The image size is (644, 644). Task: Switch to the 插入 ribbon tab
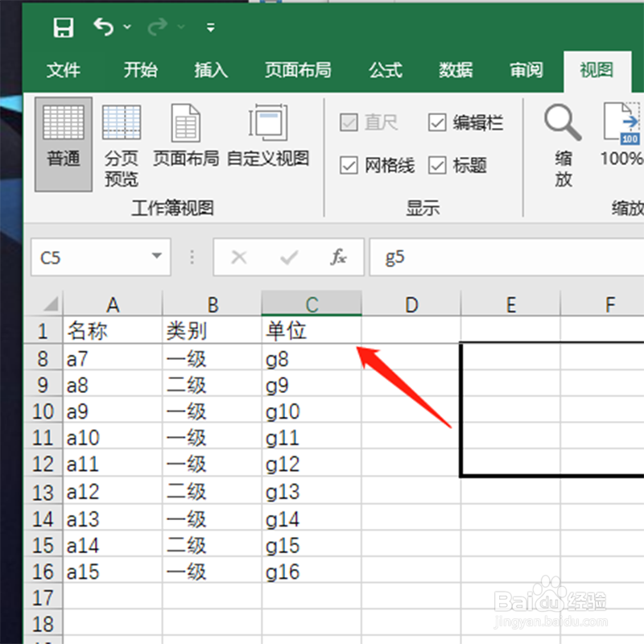[x=211, y=70]
